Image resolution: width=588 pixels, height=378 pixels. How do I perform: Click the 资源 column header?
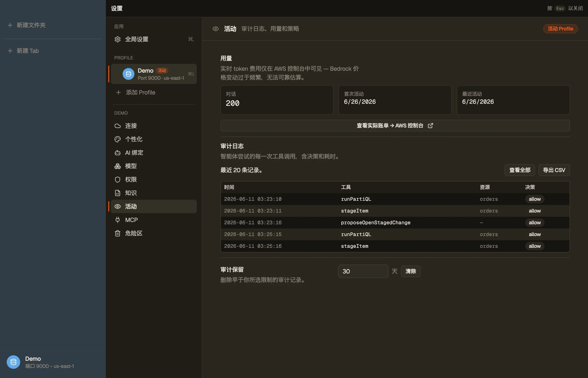click(x=485, y=187)
